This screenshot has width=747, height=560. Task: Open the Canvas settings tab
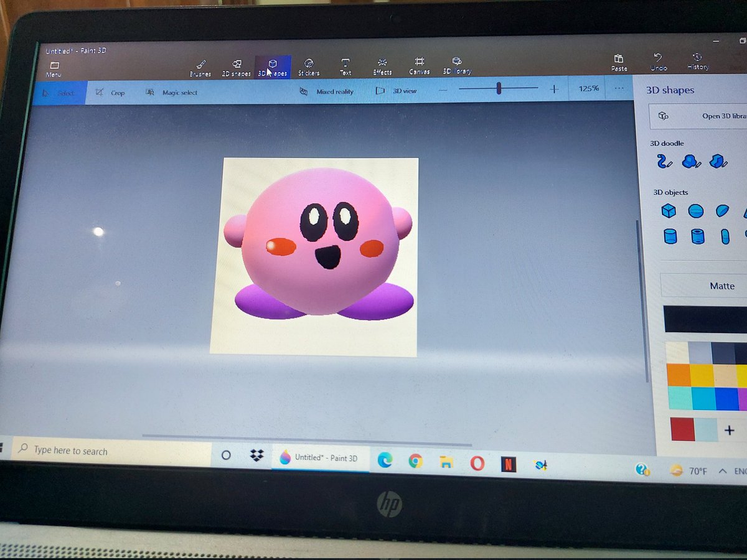[x=420, y=66]
